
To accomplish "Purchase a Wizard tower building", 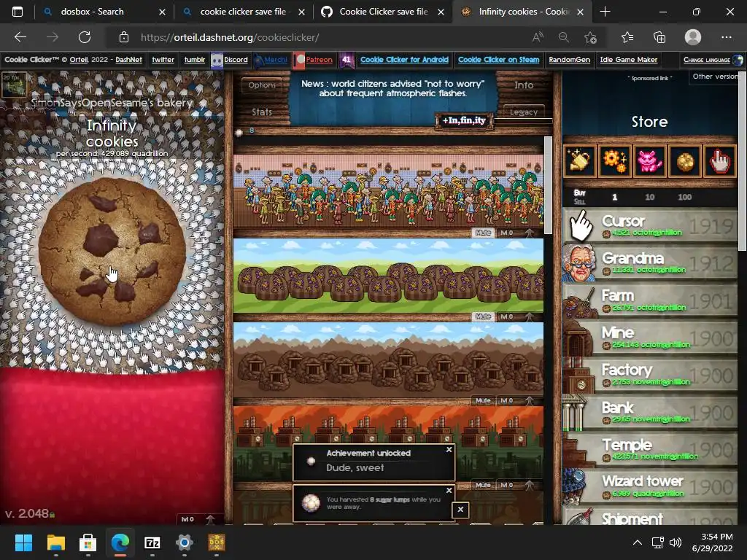I will coord(650,485).
